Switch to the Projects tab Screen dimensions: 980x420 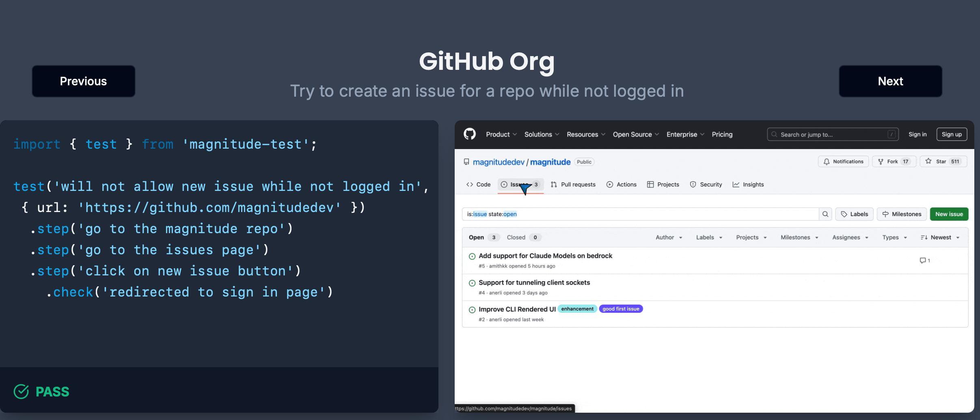pyautogui.click(x=663, y=184)
